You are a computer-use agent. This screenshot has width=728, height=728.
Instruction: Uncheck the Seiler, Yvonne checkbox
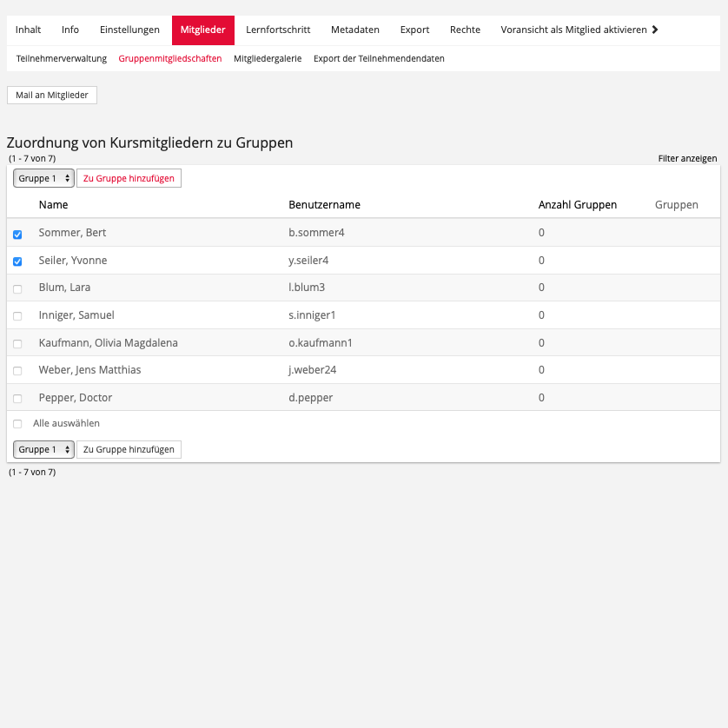(x=17, y=261)
